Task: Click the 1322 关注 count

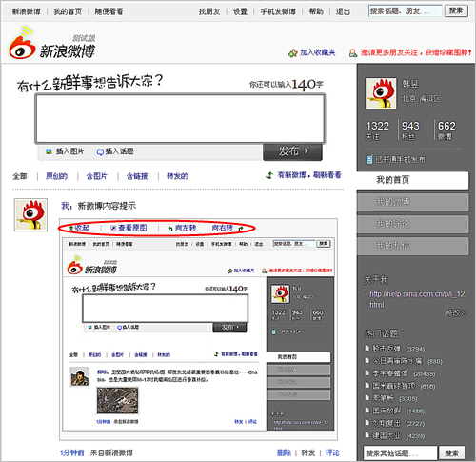Action: (x=377, y=131)
